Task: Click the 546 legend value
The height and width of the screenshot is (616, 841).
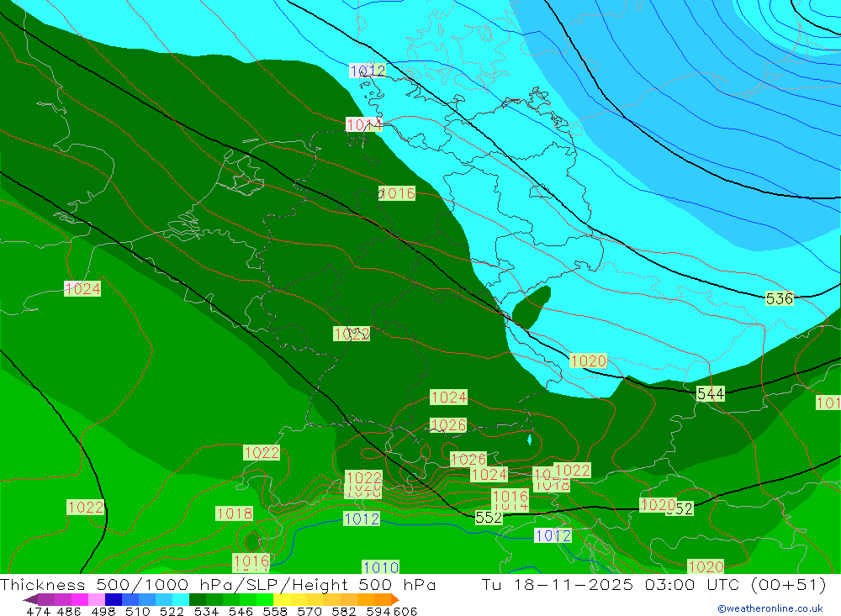Action: coord(241,611)
